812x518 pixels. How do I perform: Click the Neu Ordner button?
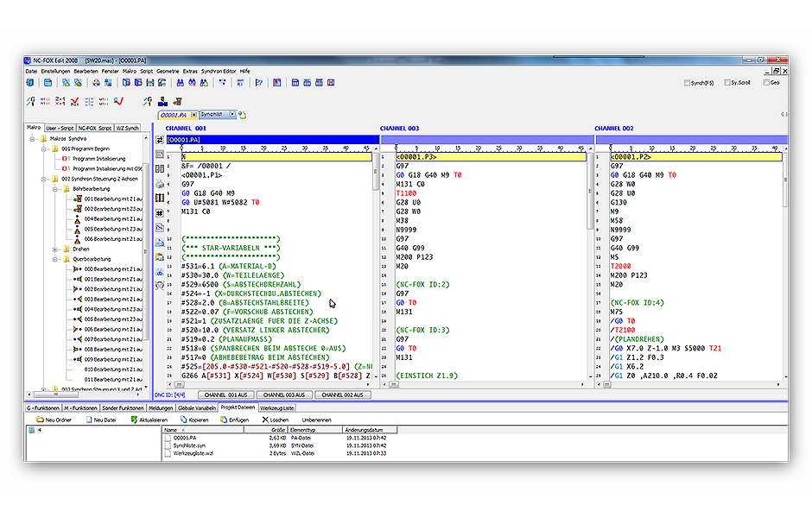point(54,420)
